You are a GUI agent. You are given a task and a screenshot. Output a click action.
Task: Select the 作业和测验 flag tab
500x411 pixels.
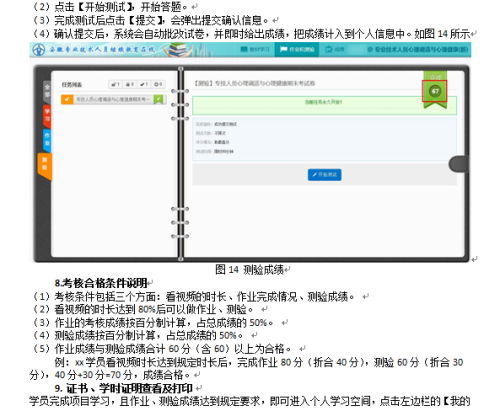click(x=297, y=49)
